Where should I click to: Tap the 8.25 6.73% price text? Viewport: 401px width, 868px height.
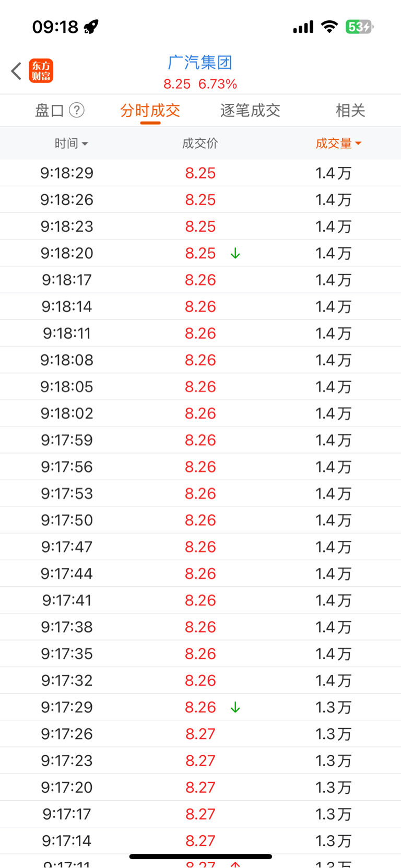(x=200, y=84)
